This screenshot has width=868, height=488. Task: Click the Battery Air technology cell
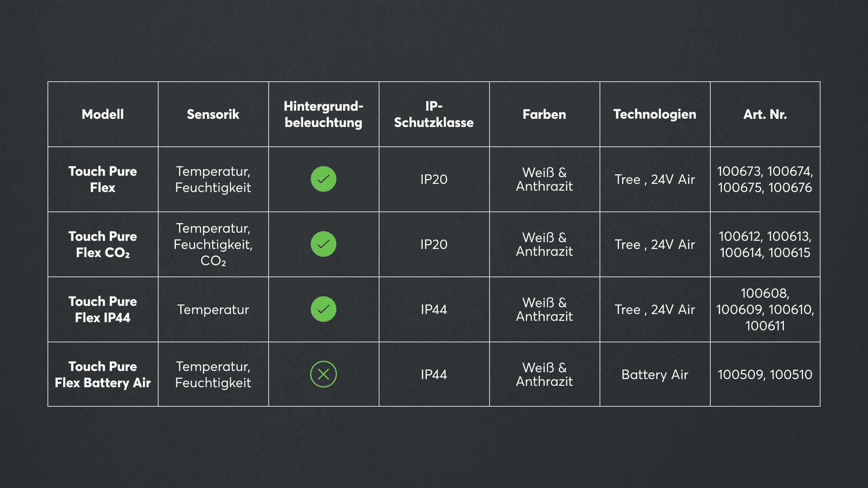(655, 375)
